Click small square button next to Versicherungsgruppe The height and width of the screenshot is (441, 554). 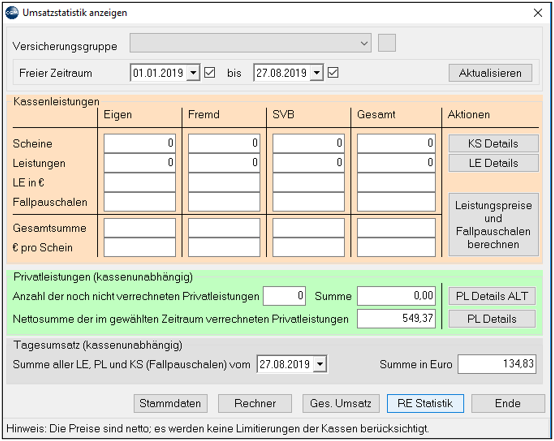pyautogui.click(x=387, y=43)
